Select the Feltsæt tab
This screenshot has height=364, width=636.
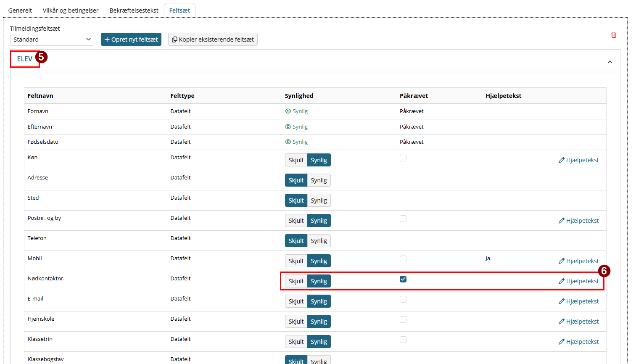tap(179, 11)
